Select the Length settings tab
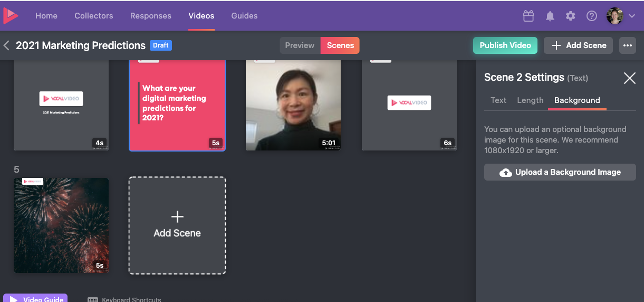 point(530,100)
